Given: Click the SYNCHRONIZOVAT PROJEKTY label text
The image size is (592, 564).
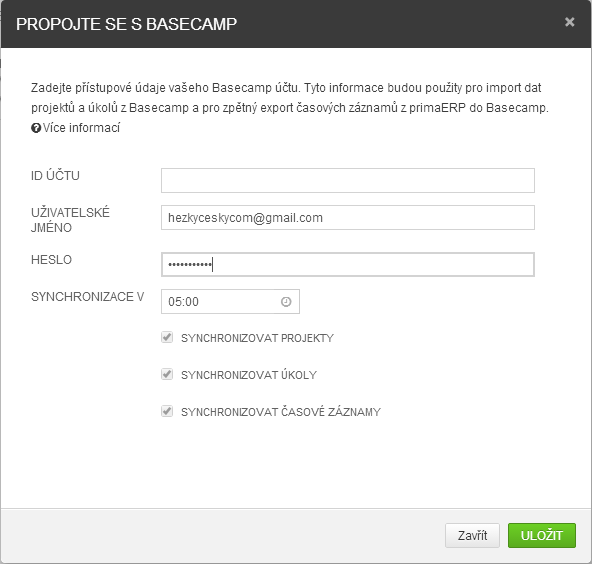Looking at the screenshot, I should click(x=257, y=338).
